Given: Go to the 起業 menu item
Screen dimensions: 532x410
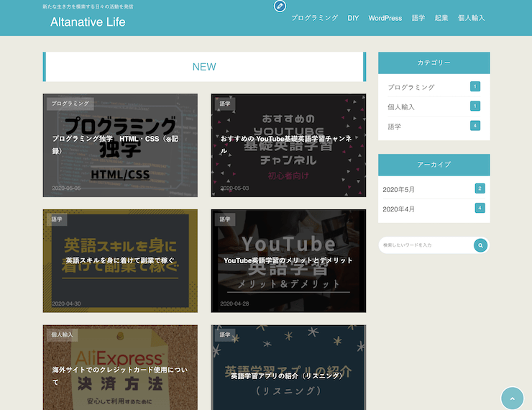Looking at the screenshot, I should click(441, 18).
